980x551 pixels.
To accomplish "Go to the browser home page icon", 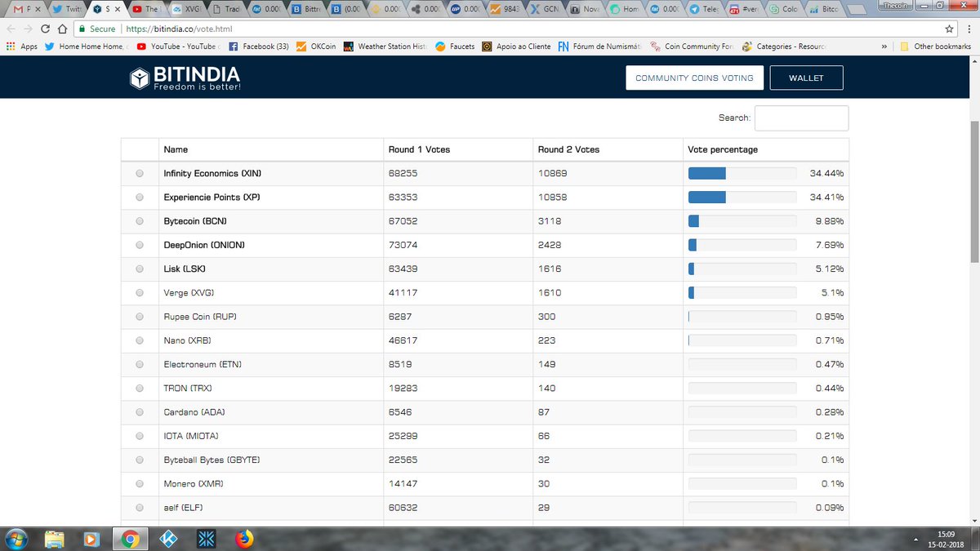I will pos(63,29).
